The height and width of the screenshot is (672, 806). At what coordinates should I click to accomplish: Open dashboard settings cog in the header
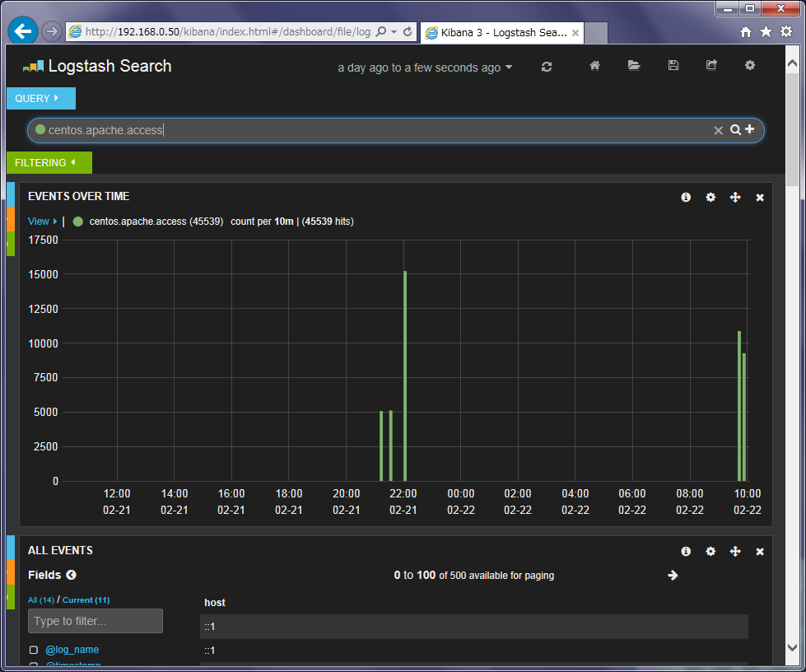750,65
